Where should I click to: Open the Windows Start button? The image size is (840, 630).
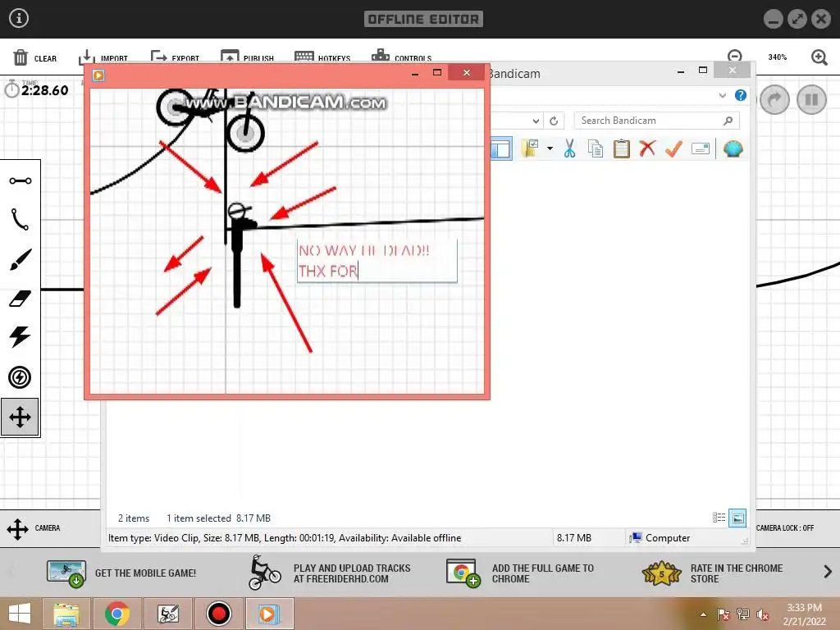click(20, 614)
